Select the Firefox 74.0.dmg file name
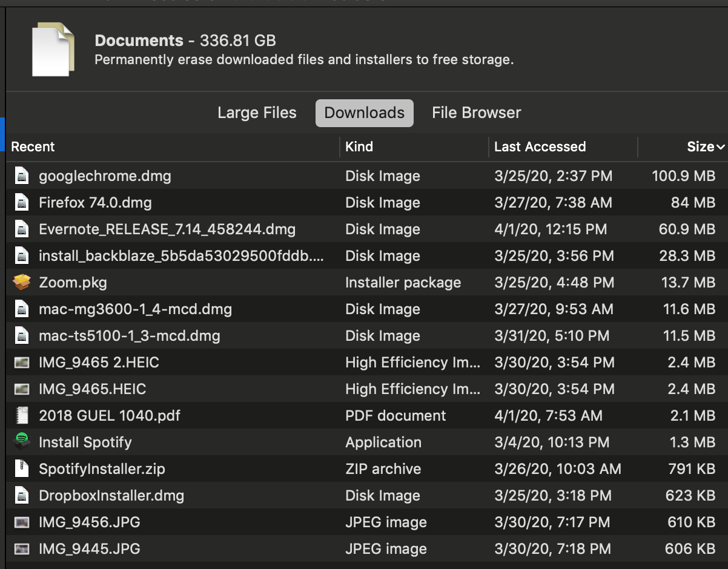This screenshot has width=728, height=569. click(95, 203)
